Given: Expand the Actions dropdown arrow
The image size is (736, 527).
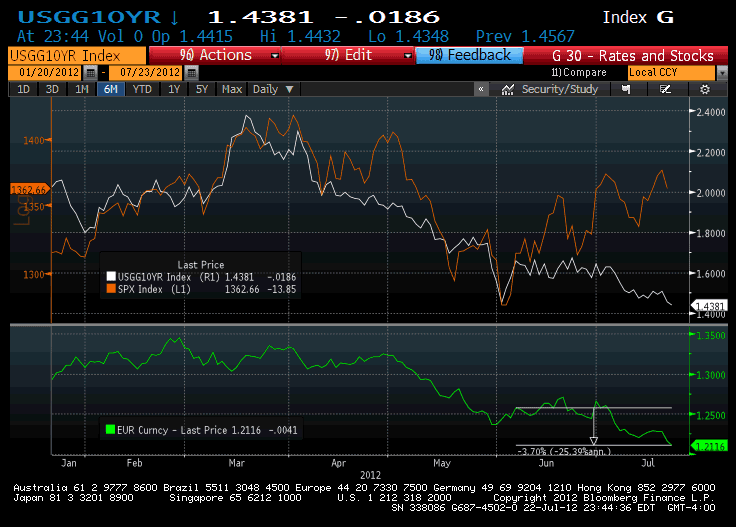Looking at the screenshot, I should [275, 56].
